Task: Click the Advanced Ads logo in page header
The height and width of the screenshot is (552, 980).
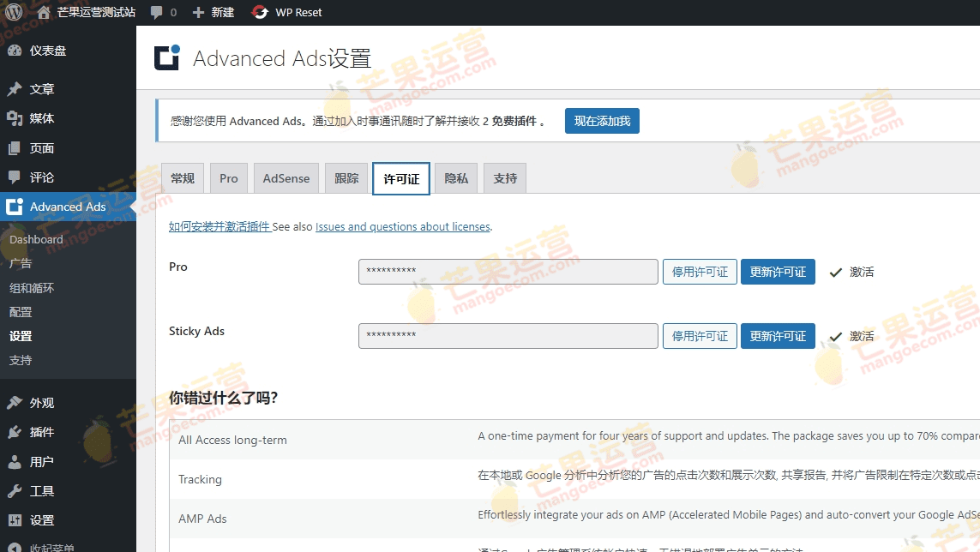Action: tap(167, 57)
